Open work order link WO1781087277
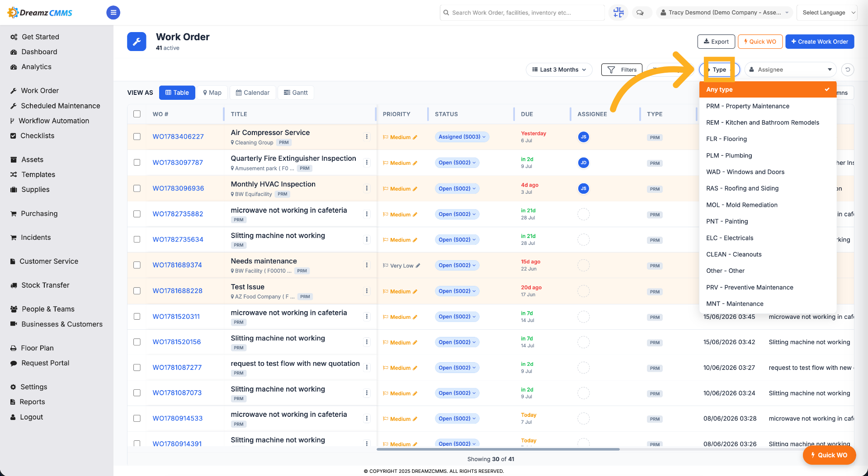The height and width of the screenshot is (476, 868). point(177,368)
